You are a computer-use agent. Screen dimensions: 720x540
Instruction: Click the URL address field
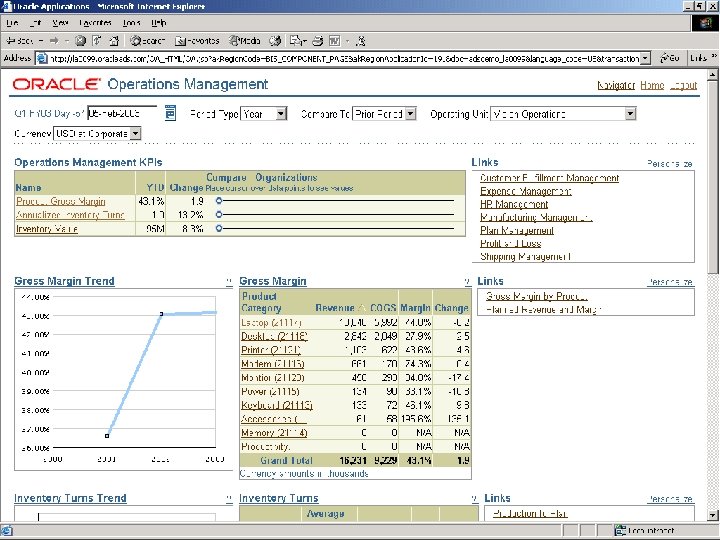(339, 58)
